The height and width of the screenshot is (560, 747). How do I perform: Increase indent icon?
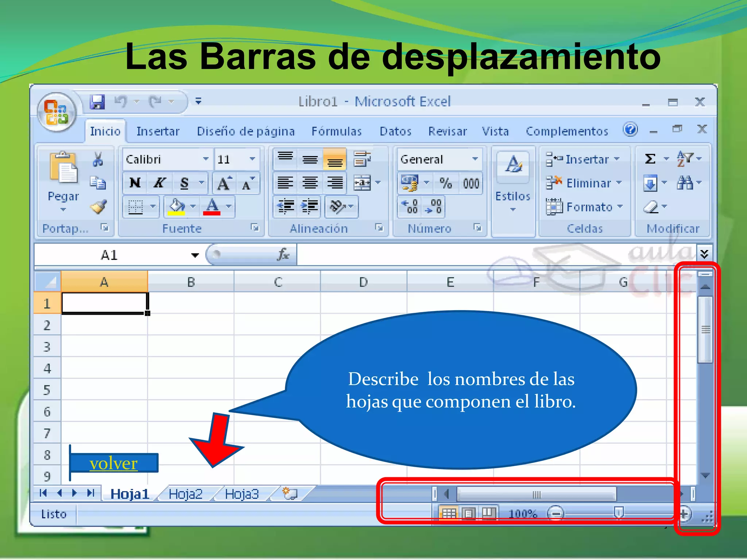click(309, 207)
